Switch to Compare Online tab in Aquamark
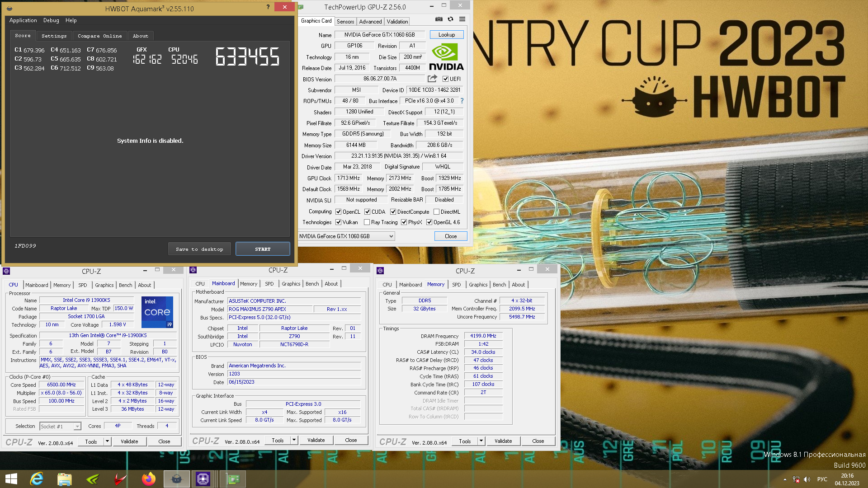 [99, 36]
